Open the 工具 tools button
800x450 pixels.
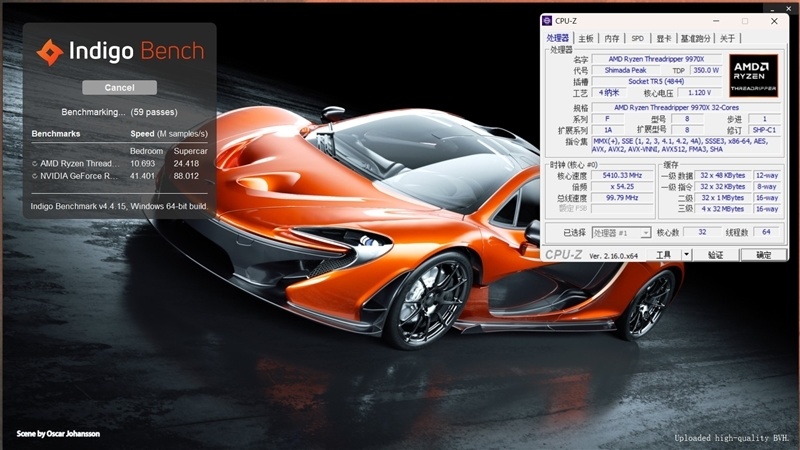click(x=663, y=255)
